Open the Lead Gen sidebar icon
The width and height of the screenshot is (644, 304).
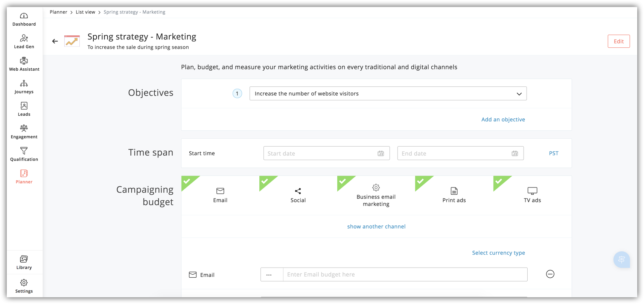click(x=24, y=41)
